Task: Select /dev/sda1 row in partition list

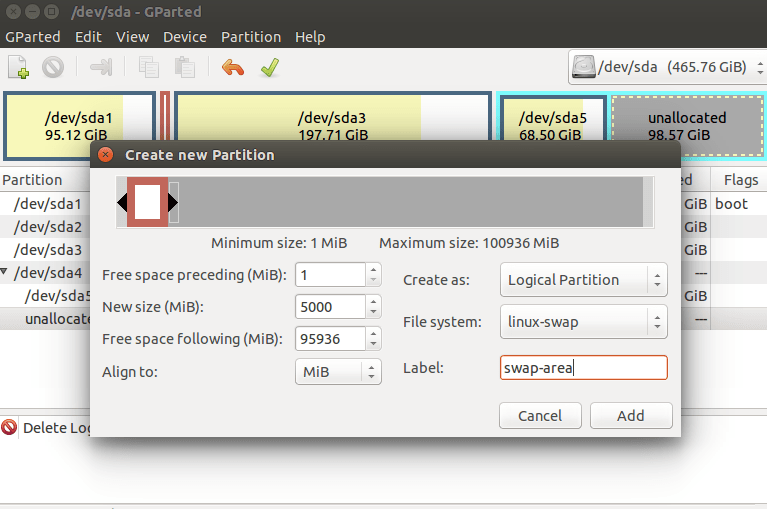Action: [x=45, y=203]
